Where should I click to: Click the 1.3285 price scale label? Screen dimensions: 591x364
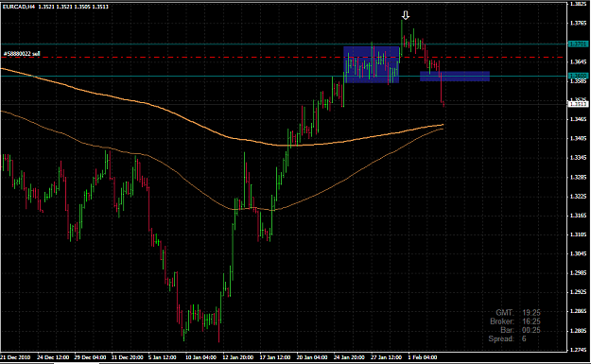(578, 177)
